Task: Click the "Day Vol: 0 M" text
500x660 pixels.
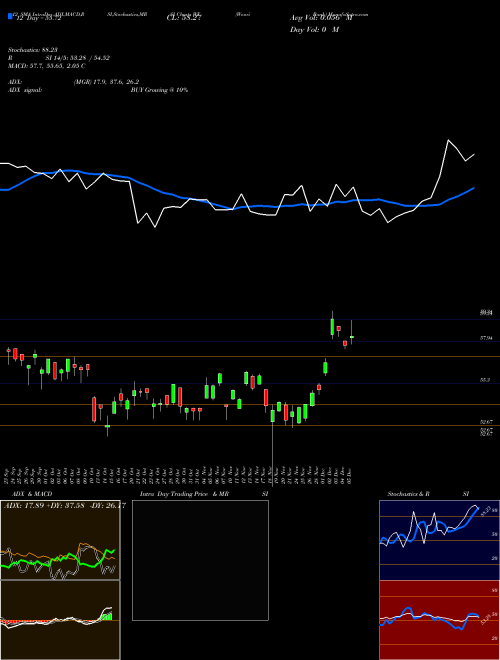Action: coord(314,30)
